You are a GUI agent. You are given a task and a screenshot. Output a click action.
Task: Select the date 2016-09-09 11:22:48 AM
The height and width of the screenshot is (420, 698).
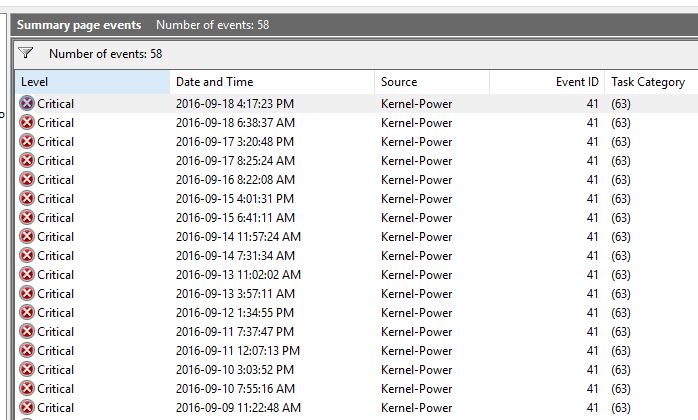[238, 408]
